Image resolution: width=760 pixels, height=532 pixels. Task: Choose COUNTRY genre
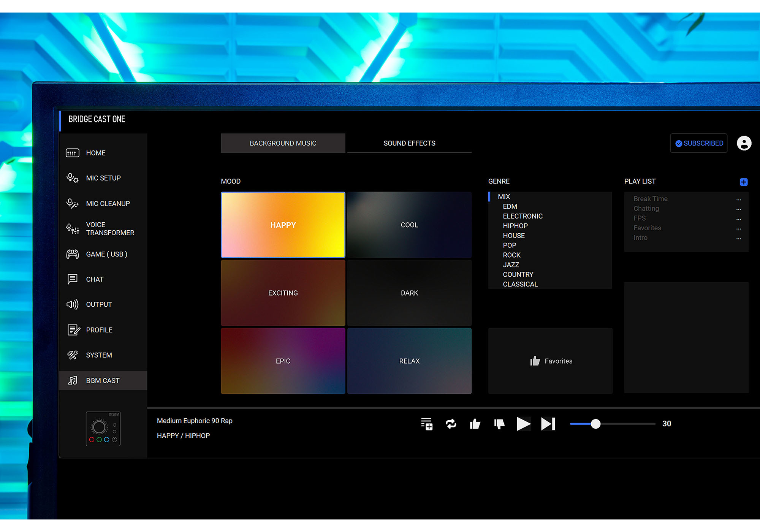click(x=518, y=274)
